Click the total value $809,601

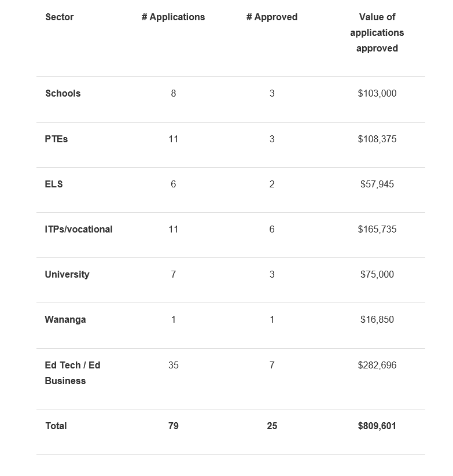pos(377,426)
